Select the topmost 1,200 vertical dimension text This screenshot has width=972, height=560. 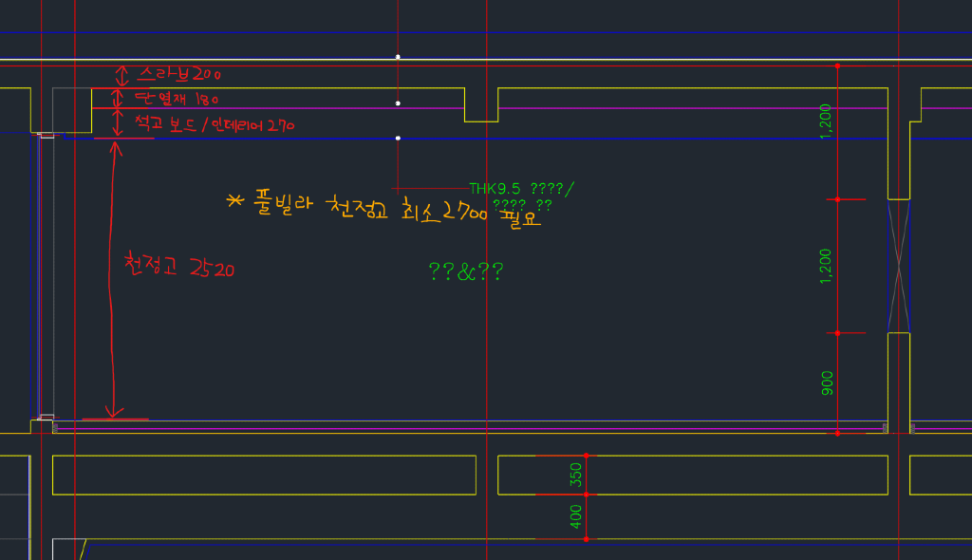click(x=826, y=121)
